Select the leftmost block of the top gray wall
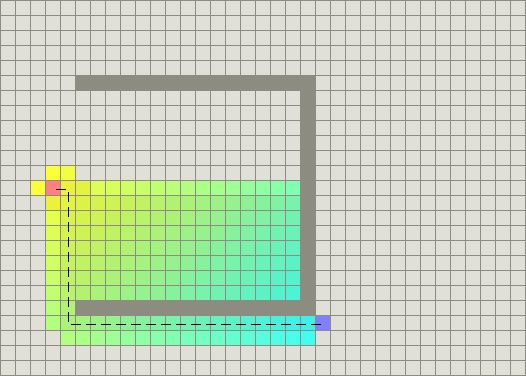 83,83
